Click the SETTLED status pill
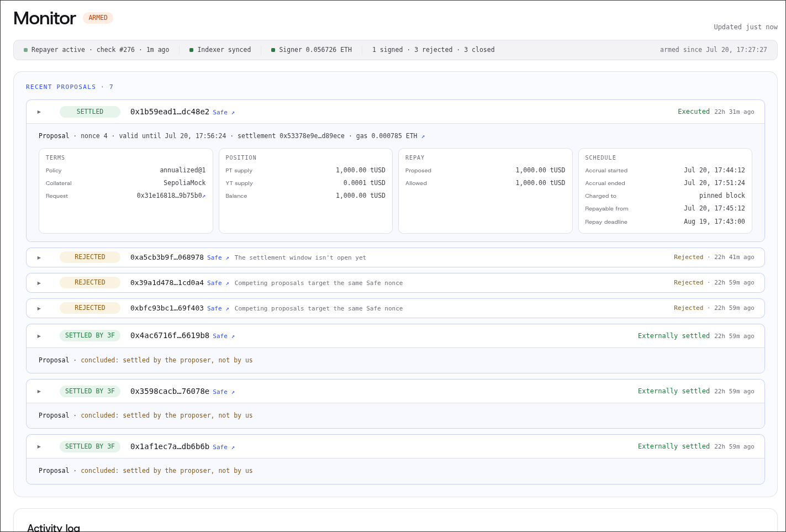The height and width of the screenshot is (532, 786). point(90,112)
